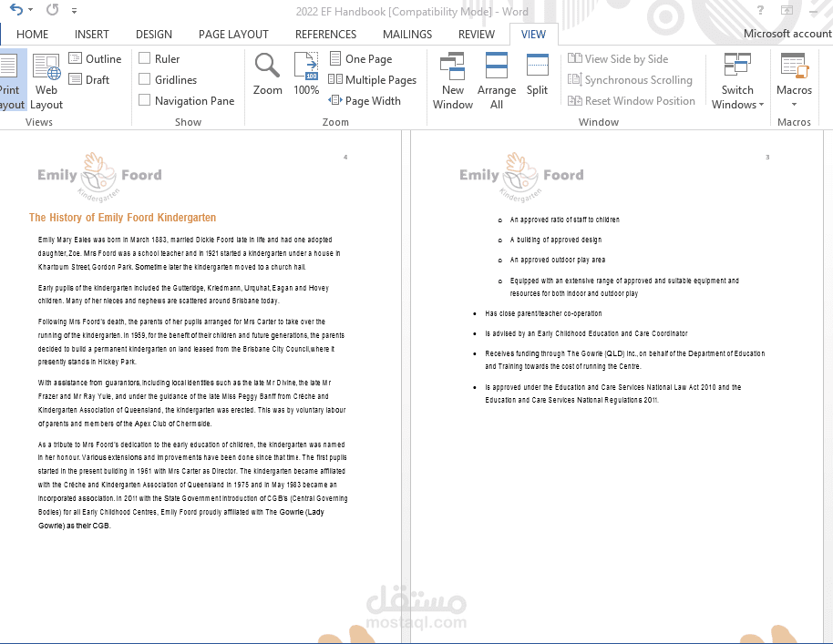Click bullet 'Has close parent/teacher co-operation'
833x644 pixels.
(x=543, y=313)
